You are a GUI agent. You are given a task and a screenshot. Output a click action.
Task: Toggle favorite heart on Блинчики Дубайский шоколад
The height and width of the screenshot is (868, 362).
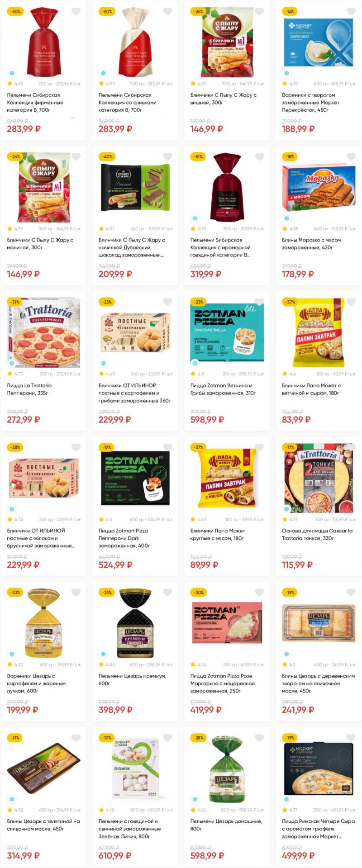tap(167, 157)
